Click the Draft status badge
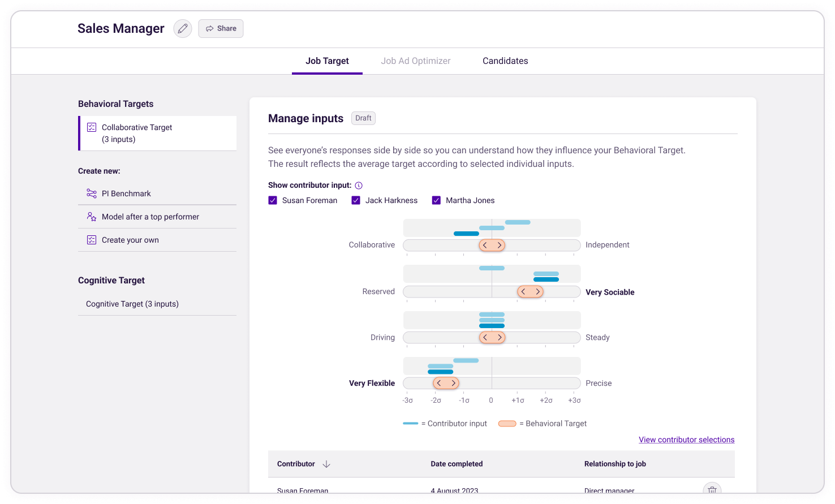 point(363,118)
